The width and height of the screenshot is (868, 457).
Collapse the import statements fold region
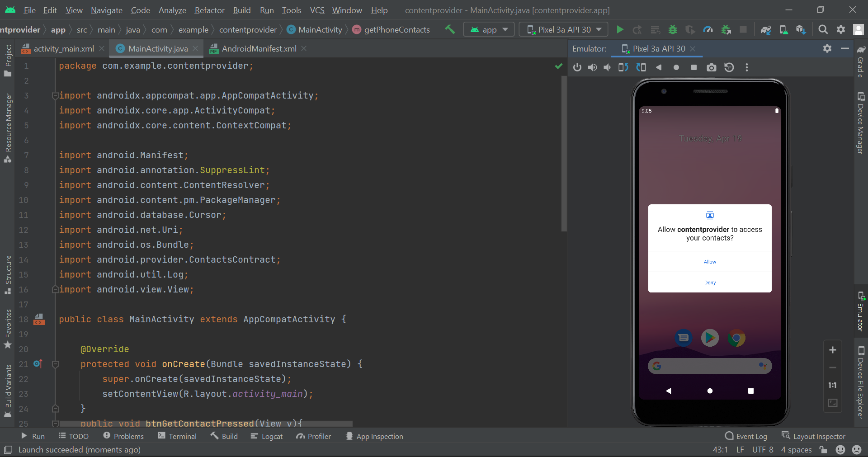(x=55, y=95)
